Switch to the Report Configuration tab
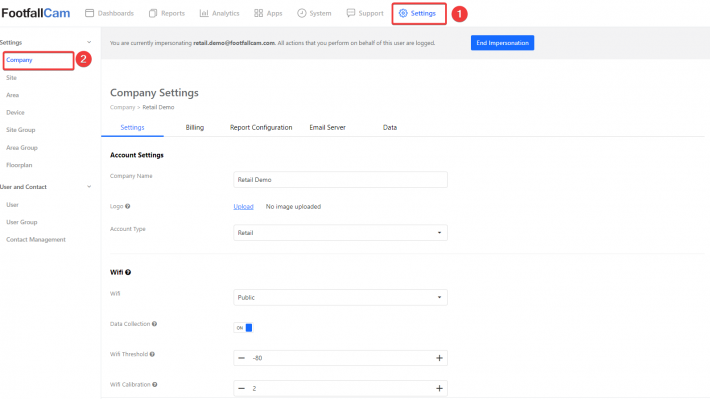The height and width of the screenshot is (399, 710). 261,127
